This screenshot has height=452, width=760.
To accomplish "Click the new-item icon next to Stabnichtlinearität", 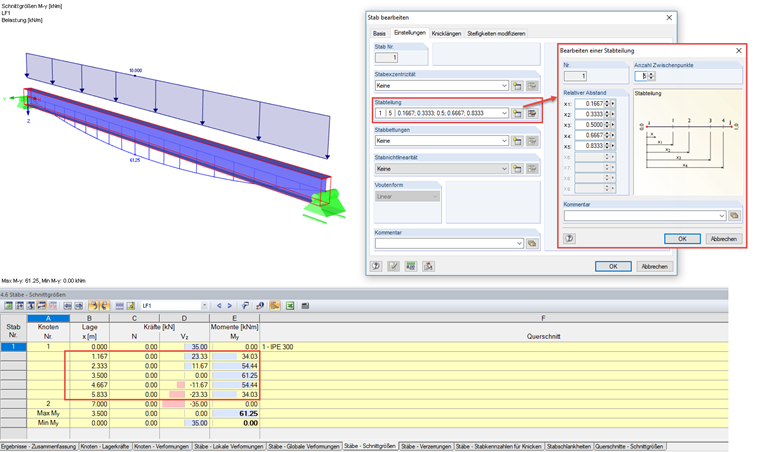I will pos(518,169).
